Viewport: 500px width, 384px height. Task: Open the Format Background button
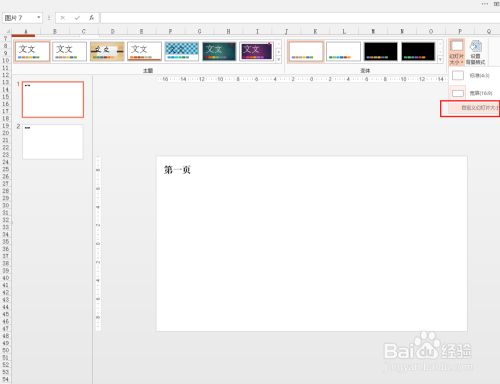pos(475,52)
